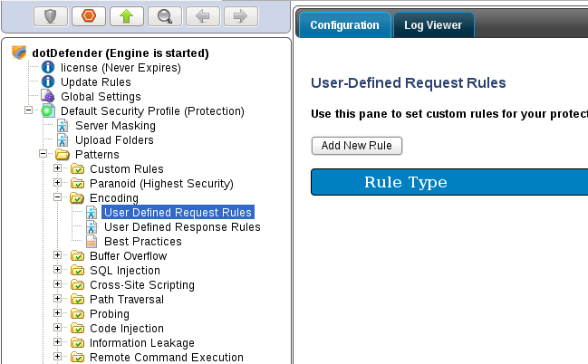
Task: Expand the Probing node
Action: pyautogui.click(x=57, y=313)
